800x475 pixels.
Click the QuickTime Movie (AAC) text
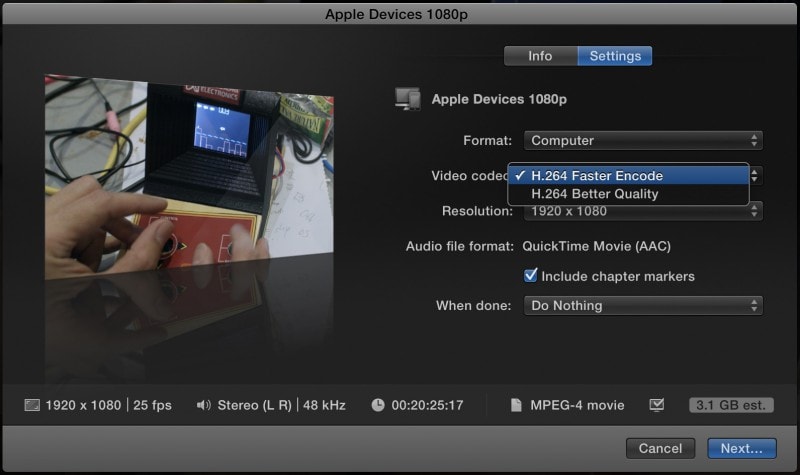(596, 246)
